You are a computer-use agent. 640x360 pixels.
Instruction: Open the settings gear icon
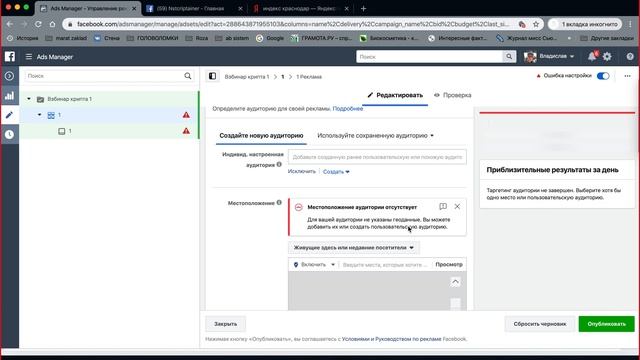tap(607, 57)
